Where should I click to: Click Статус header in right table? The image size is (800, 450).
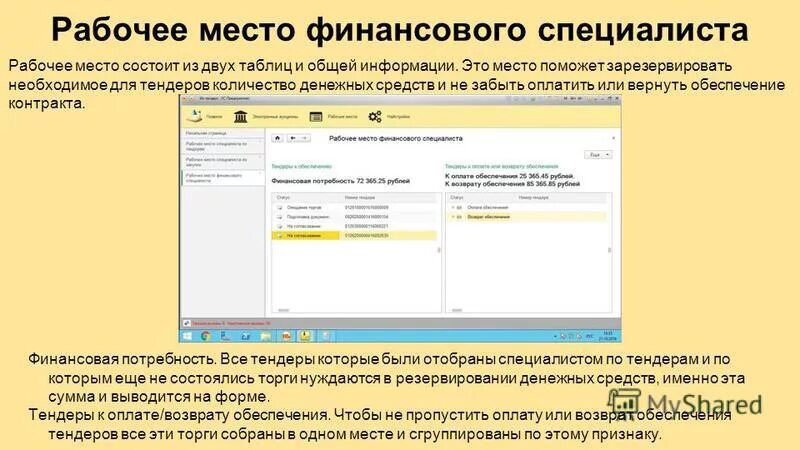[x=457, y=197]
